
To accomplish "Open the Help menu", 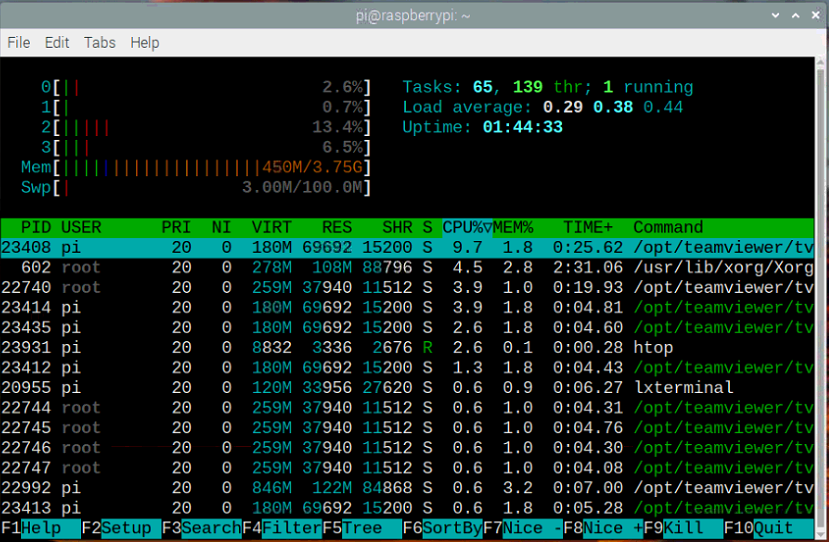I will 145,42.
